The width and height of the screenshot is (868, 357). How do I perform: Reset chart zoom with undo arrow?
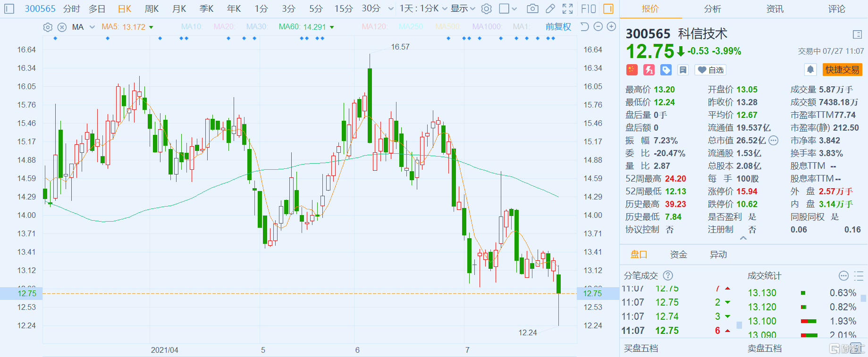pos(584,26)
